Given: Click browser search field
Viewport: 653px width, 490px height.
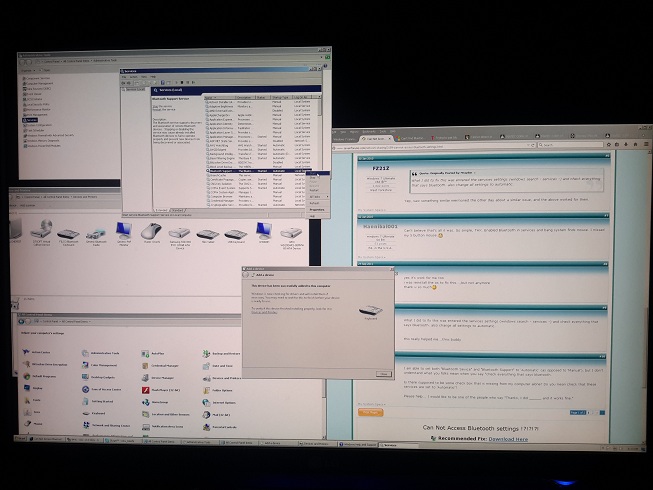Looking at the screenshot, I should (570, 145).
